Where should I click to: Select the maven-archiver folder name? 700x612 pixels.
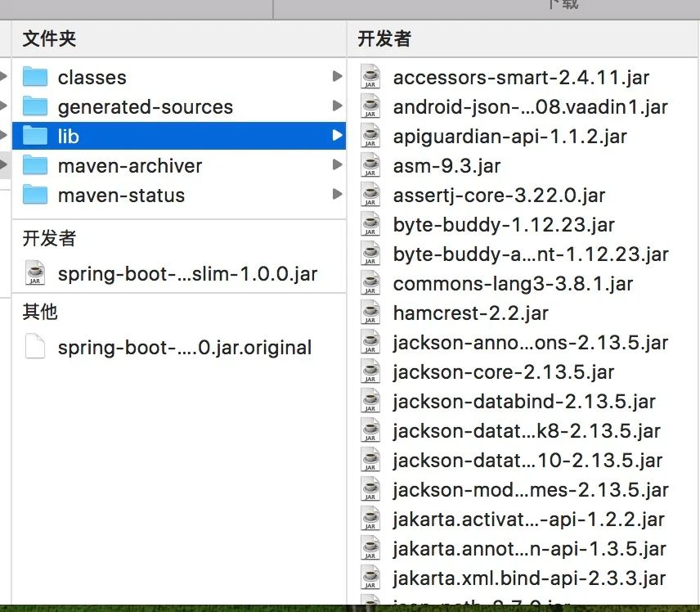click(x=130, y=166)
